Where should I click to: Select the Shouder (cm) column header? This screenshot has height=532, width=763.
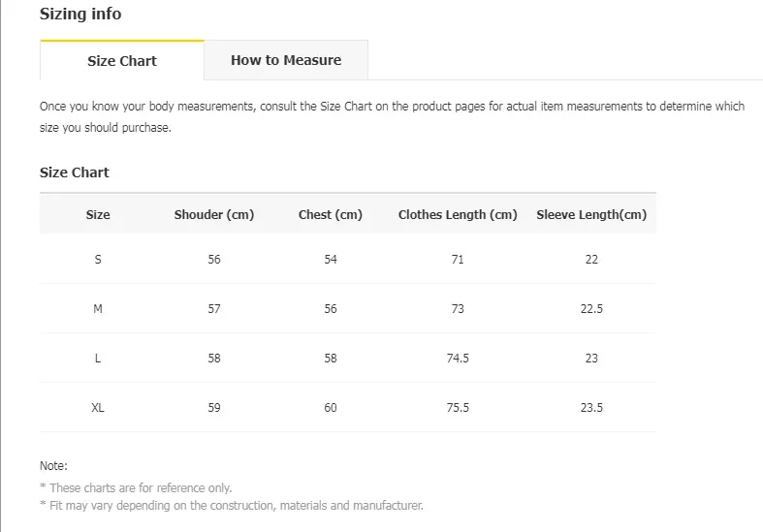tap(214, 215)
